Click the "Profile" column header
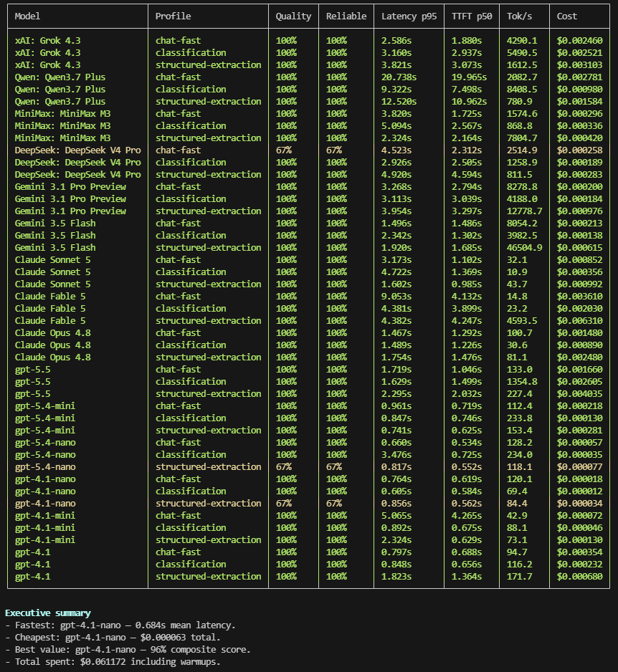The width and height of the screenshot is (618, 672). pyautogui.click(x=173, y=16)
